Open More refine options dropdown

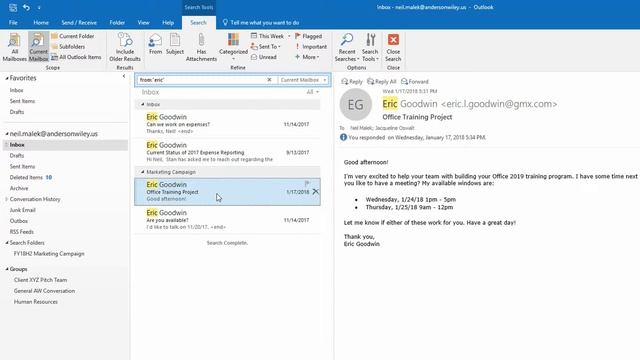point(307,57)
